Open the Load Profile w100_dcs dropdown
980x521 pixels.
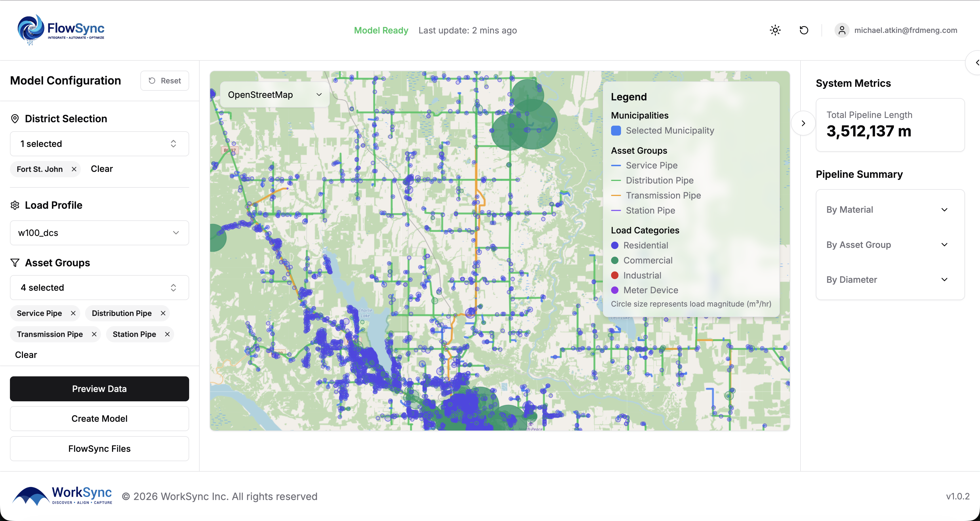pyautogui.click(x=99, y=233)
